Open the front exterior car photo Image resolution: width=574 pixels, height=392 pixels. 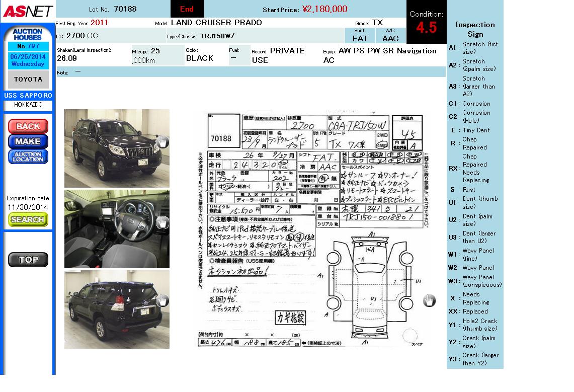pyautogui.click(x=117, y=148)
